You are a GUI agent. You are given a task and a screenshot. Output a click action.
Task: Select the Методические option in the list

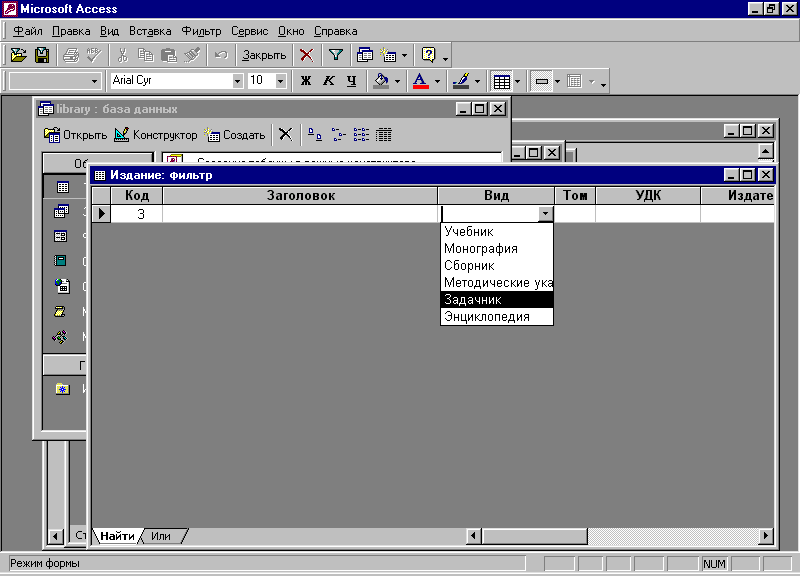(x=496, y=282)
